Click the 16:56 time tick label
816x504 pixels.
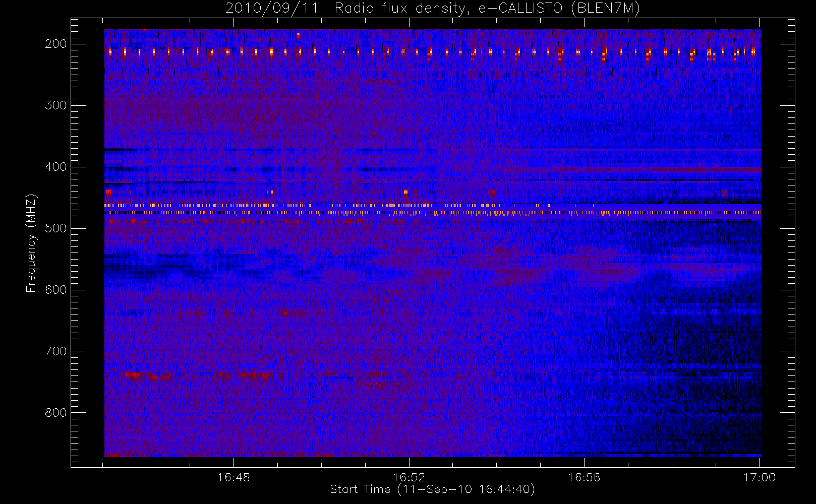click(x=584, y=477)
